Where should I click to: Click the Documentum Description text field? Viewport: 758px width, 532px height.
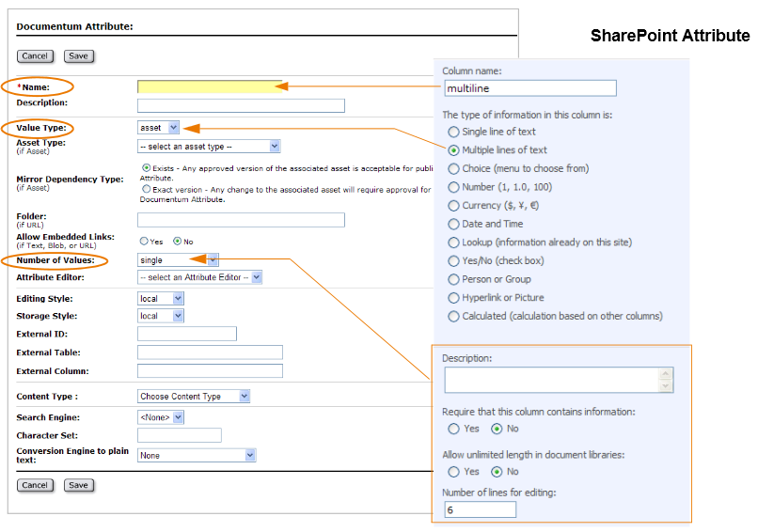241,106
